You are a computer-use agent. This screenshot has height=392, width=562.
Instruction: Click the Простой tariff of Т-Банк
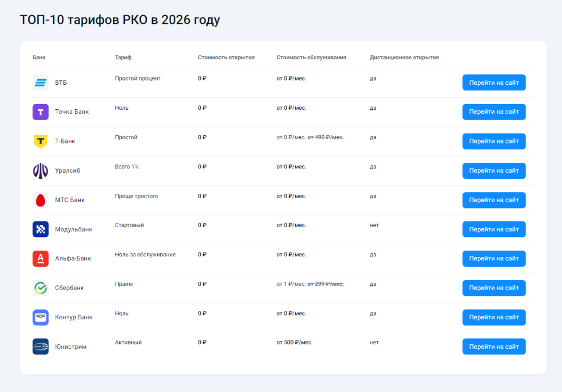(126, 137)
